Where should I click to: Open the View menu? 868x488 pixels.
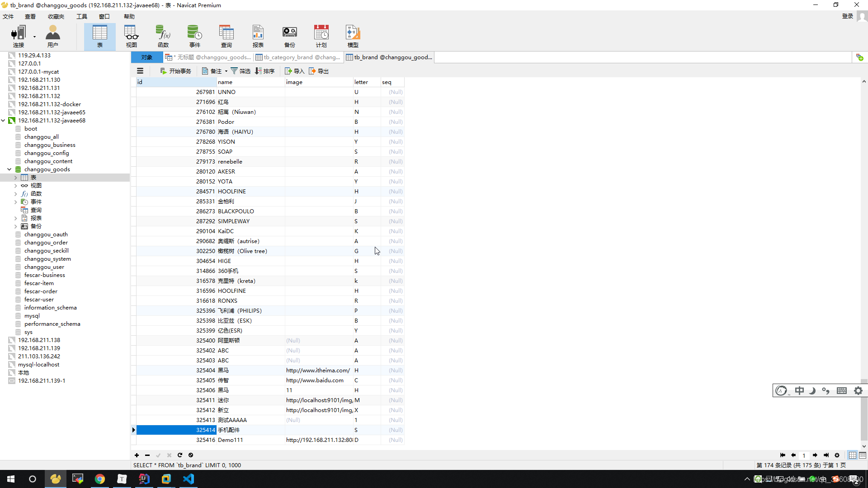30,16
